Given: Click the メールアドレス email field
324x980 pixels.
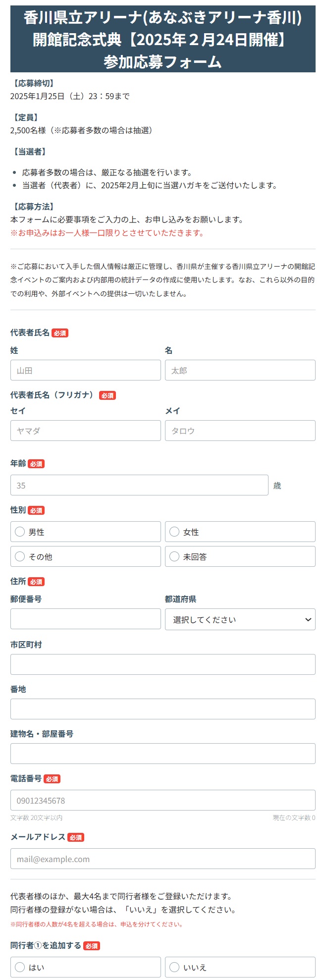Looking at the screenshot, I should pyautogui.click(x=163, y=859).
